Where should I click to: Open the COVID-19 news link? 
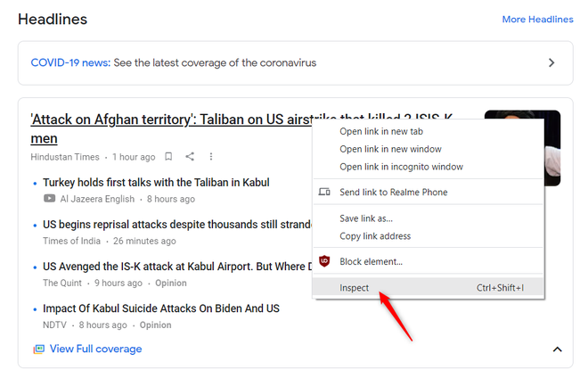coord(71,62)
